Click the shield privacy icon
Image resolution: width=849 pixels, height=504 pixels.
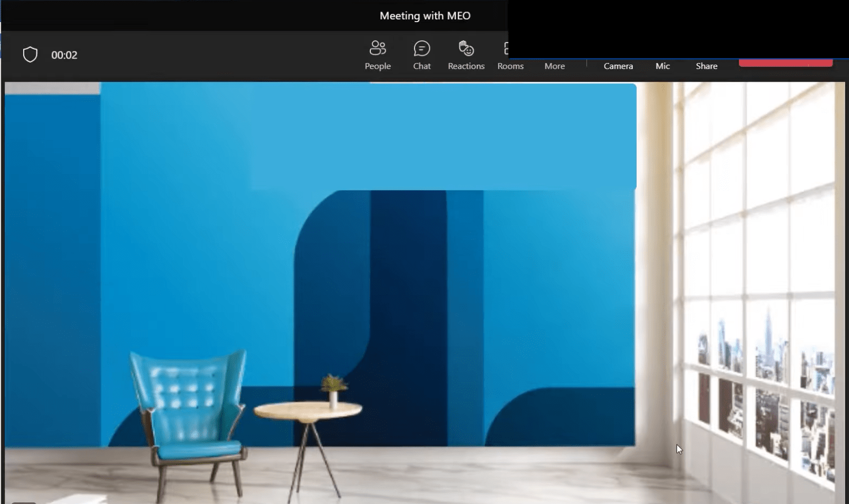(x=30, y=55)
